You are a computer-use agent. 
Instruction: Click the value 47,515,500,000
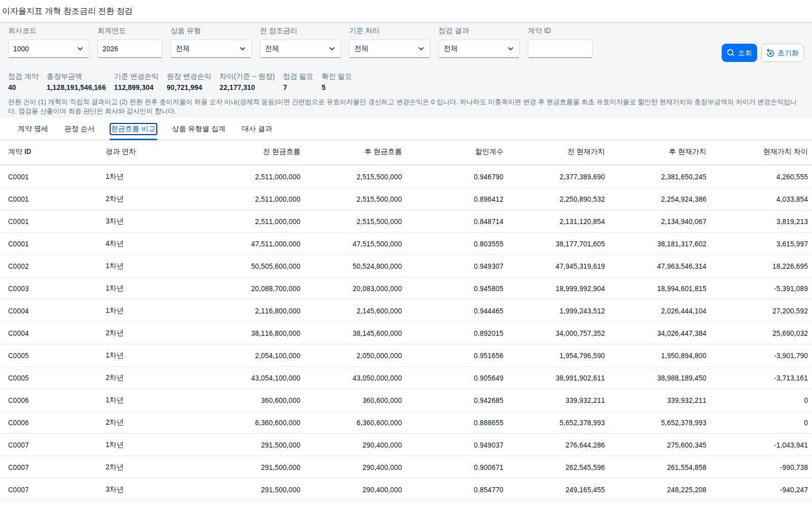377,244
